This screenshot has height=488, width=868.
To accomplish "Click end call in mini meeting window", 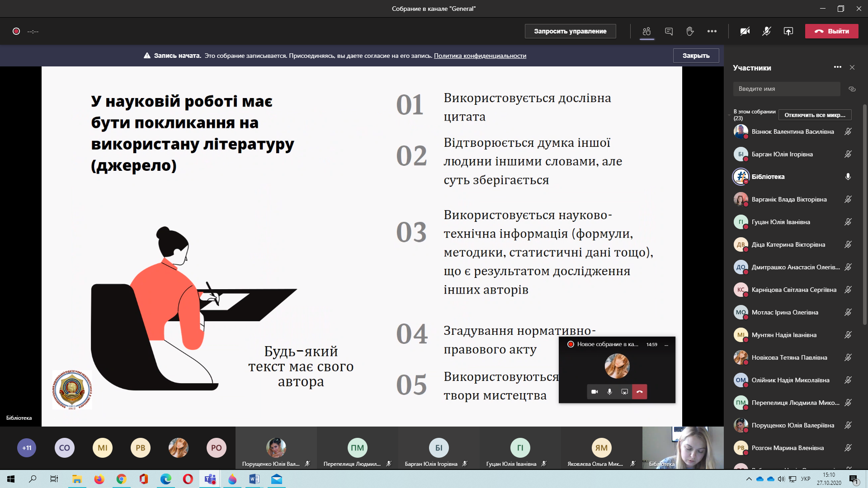I will coord(639,392).
